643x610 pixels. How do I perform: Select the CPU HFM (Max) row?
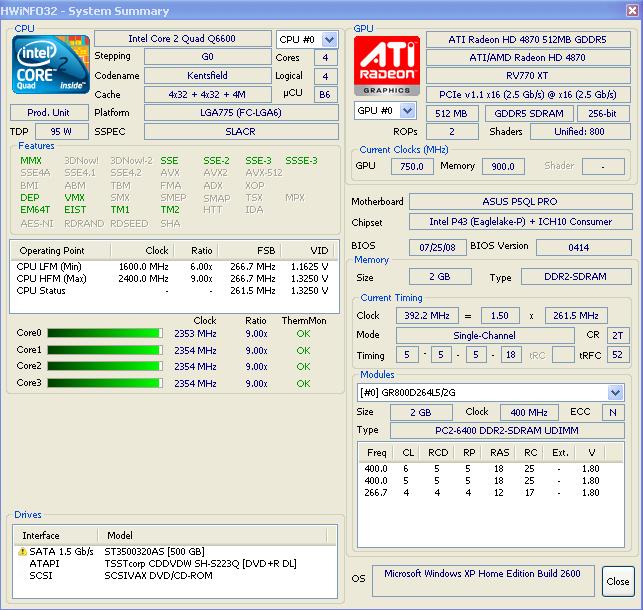tap(174, 279)
